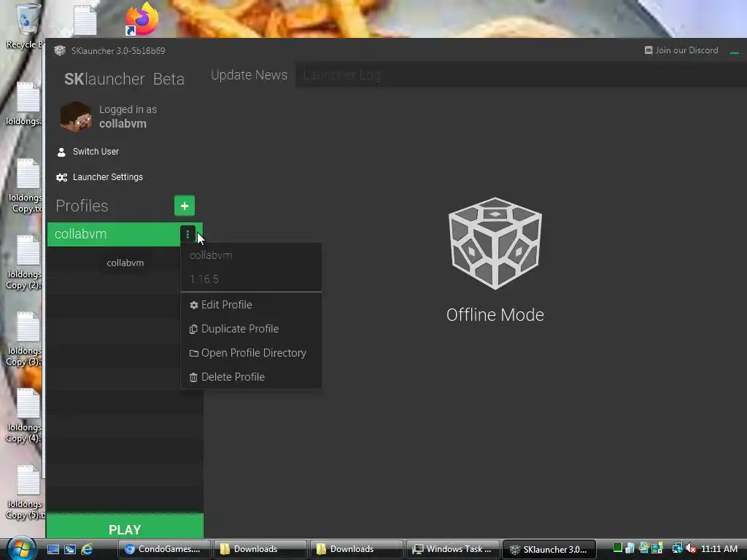Click the large SKlauncher cube logo
Image resolution: width=747 pixels, height=560 pixels.
[x=495, y=244]
